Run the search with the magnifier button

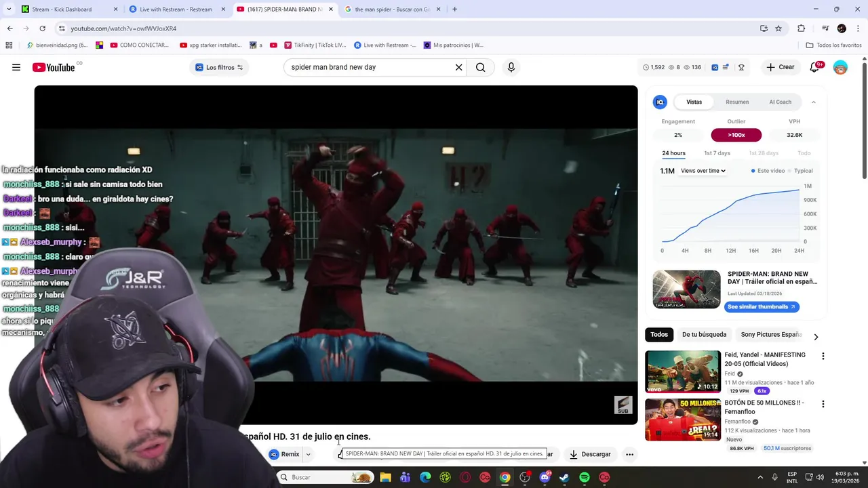(x=481, y=67)
